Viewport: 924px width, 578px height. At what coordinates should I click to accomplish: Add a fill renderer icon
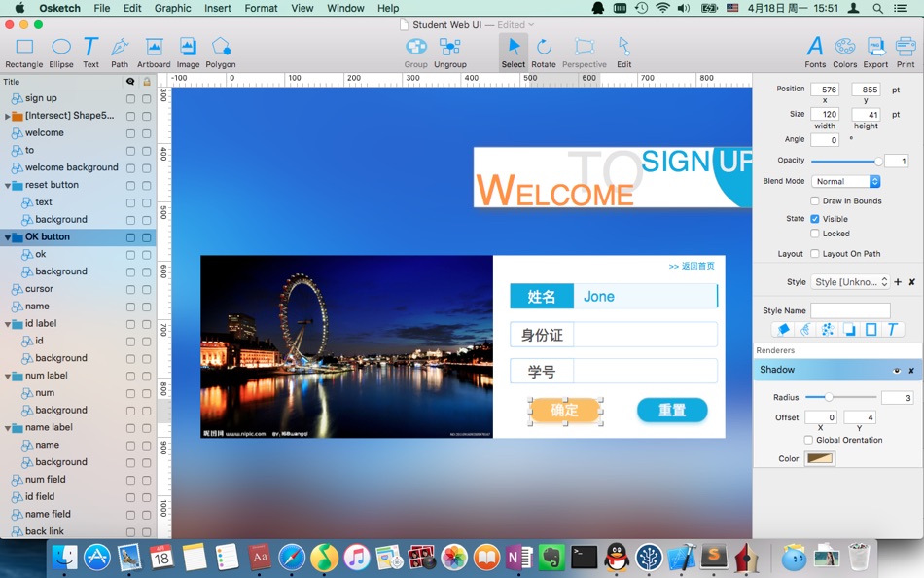783,330
